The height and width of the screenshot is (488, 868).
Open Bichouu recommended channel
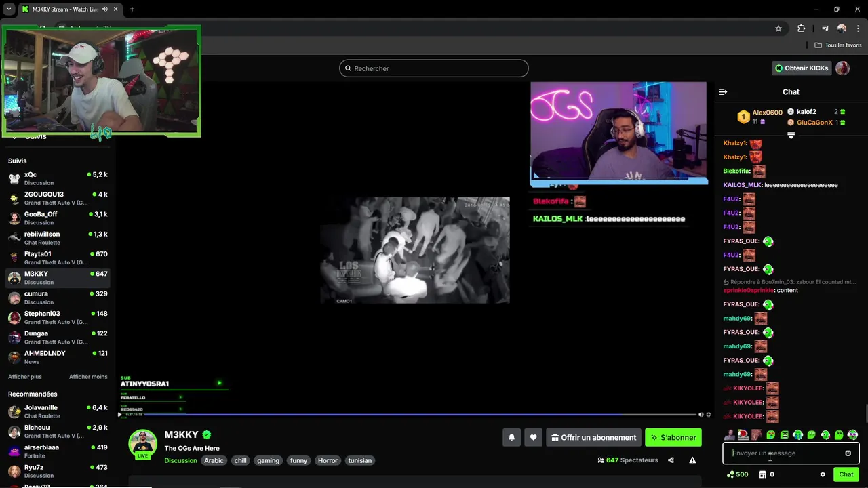(58, 432)
